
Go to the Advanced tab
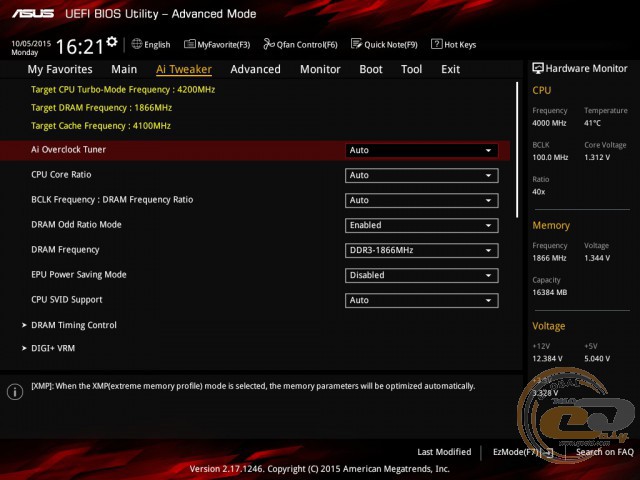[256, 69]
